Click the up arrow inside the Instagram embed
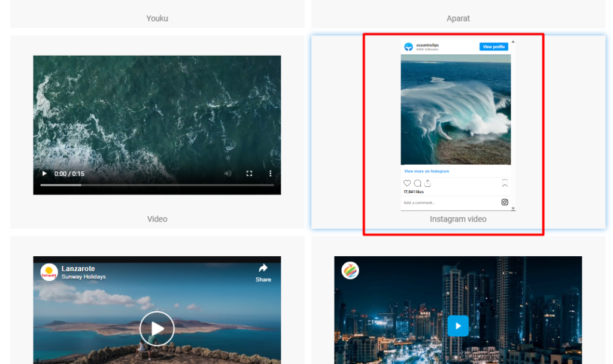This screenshot has height=364, width=613. click(513, 41)
